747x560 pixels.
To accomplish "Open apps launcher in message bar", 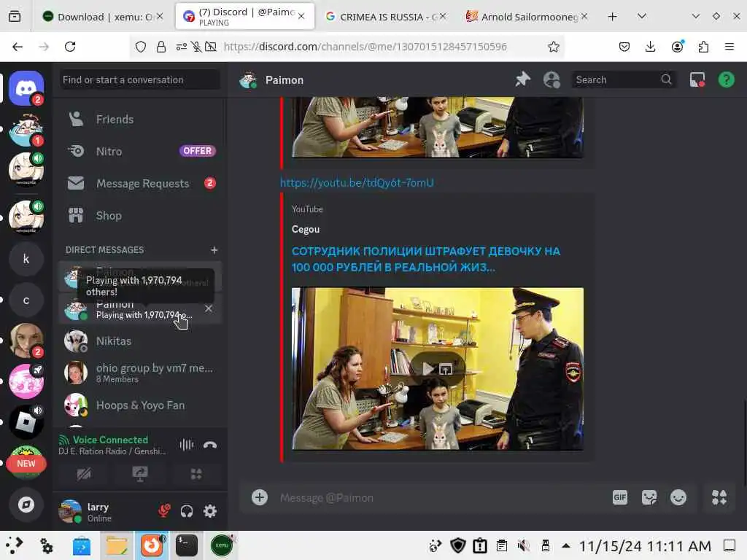I will [719, 497].
